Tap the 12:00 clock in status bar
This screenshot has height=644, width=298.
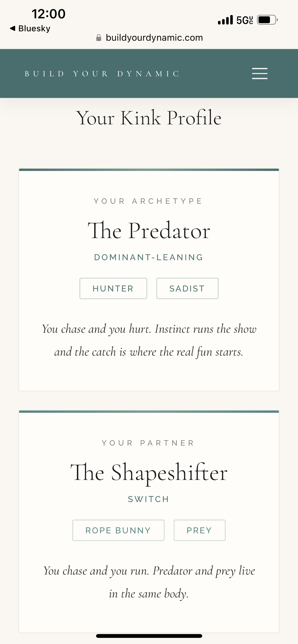pyautogui.click(x=48, y=14)
